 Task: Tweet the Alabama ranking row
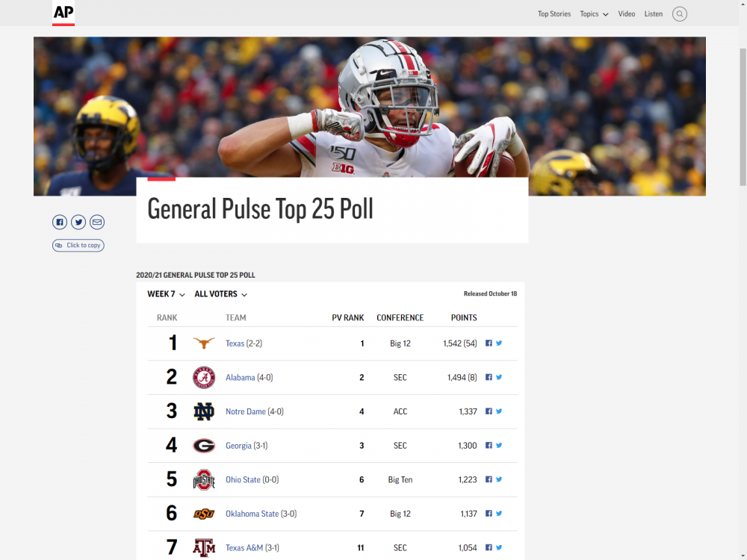point(499,377)
